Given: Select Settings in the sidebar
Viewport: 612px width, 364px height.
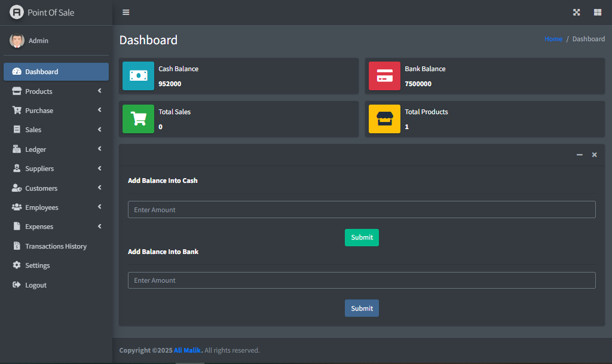Looking at the screenshot, I should [37, 265].
